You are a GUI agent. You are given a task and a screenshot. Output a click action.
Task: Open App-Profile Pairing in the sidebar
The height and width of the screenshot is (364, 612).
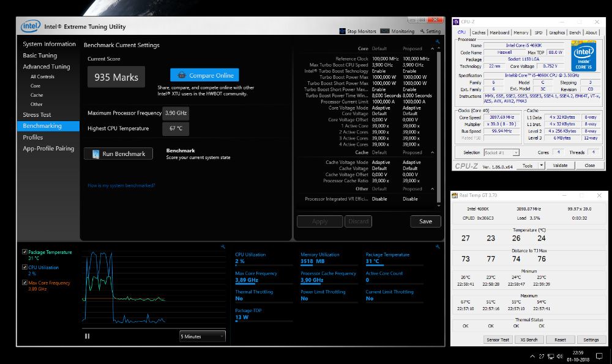pos(48,149)
